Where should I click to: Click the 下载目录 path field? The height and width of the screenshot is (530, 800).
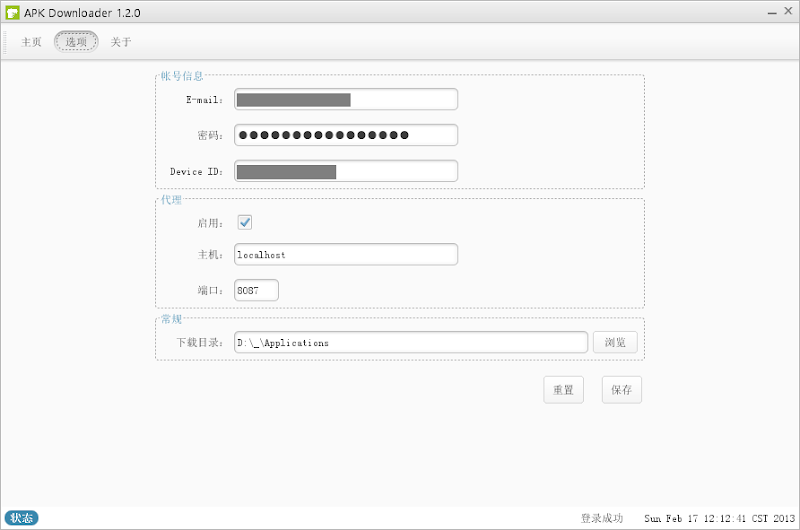click(x=411, y=342)
